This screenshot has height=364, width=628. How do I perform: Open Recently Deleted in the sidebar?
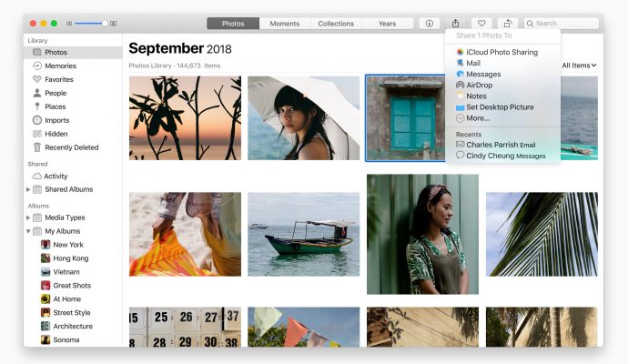click(x=71, y=147)
